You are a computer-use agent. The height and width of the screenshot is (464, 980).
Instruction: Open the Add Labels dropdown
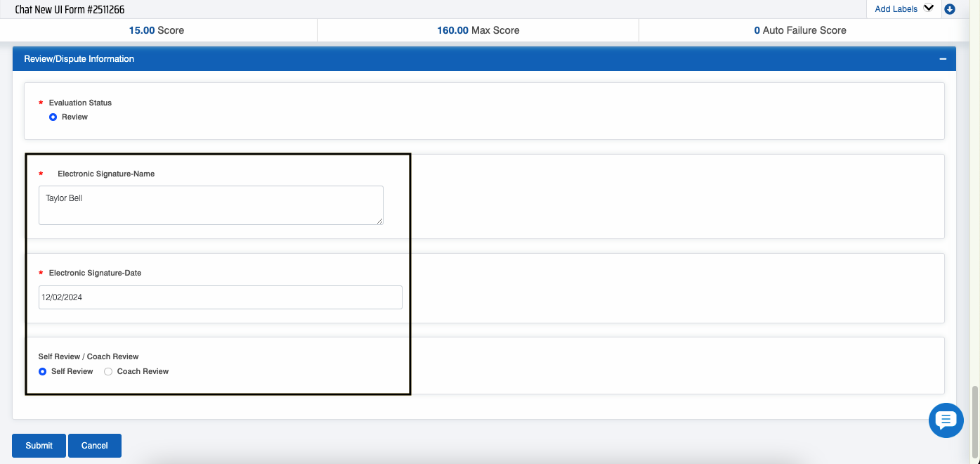pos(896,9)
